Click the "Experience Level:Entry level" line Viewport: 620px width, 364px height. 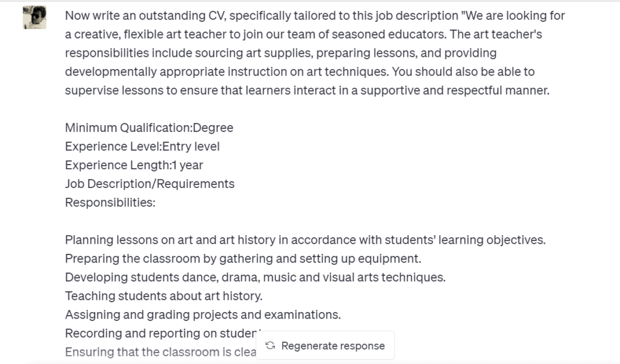(142, 146)
